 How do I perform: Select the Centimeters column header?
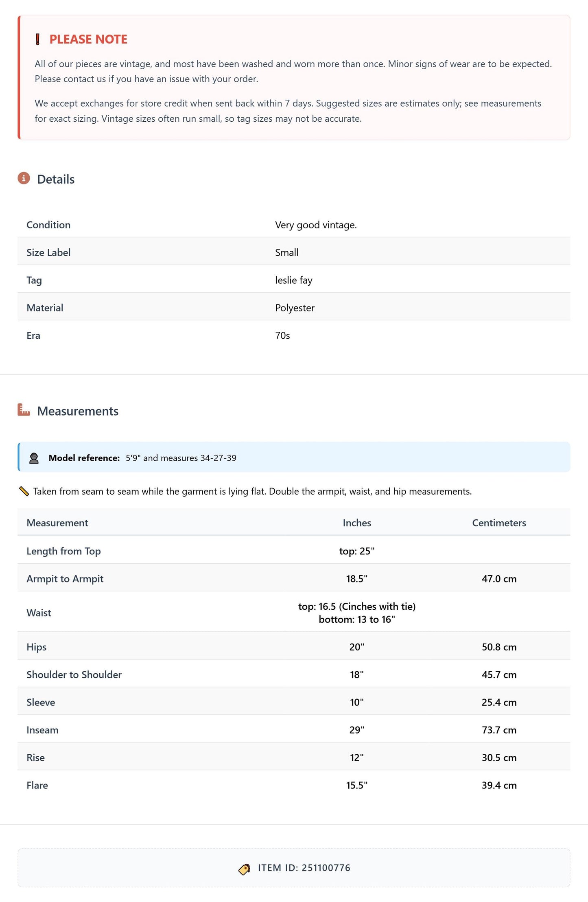point(499,523)
